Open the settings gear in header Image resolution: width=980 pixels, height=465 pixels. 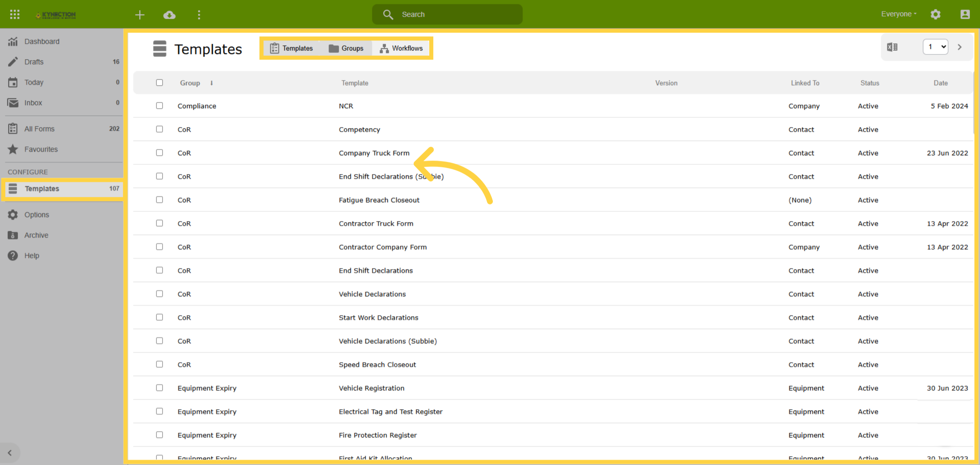click(935, 15)
